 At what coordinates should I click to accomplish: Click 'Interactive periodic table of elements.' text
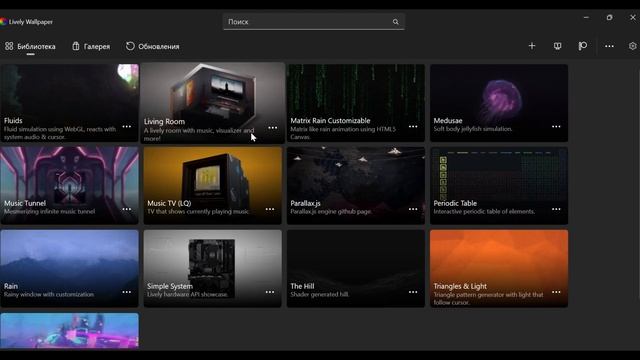(484, 211)
